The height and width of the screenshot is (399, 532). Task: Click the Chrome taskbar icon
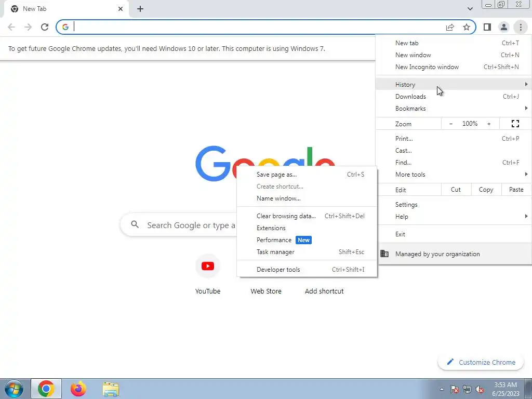(46, 389)
